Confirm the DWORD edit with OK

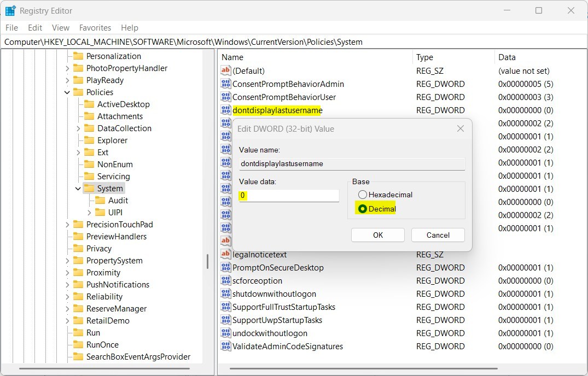pos(377,235)
